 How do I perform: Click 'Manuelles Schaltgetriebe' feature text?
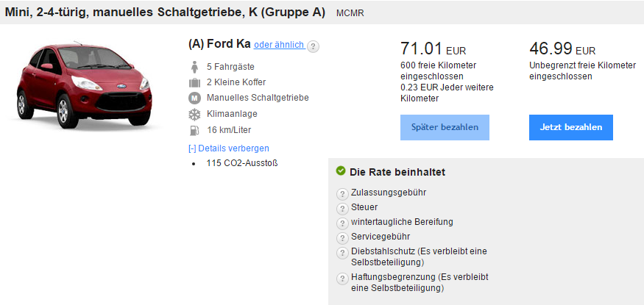coord(258,98)
